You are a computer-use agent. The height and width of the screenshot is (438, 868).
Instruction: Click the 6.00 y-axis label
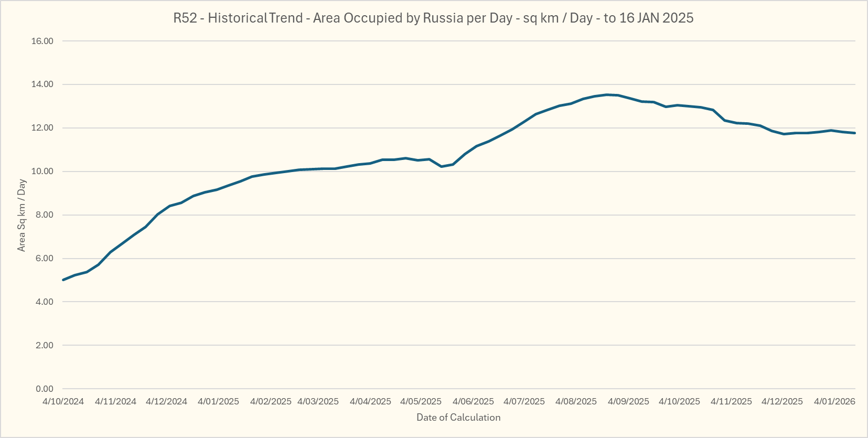tap(45, 259)
